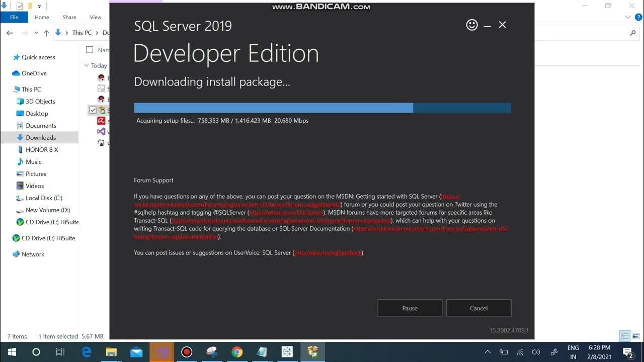Click the Avira red file icon

click(x=101, y=121)
